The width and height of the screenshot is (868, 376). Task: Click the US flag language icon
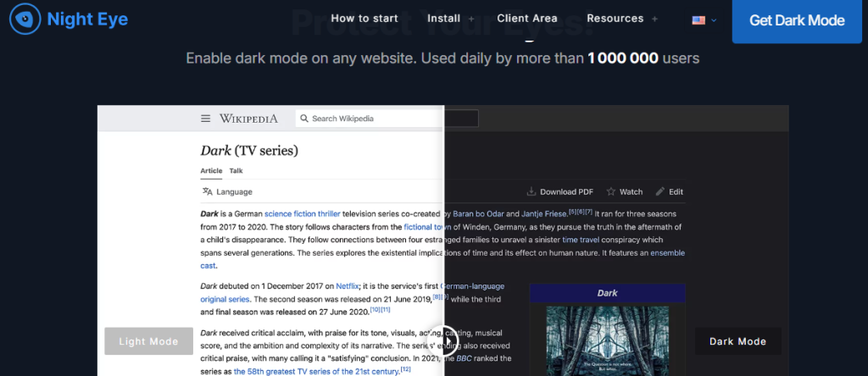(x=698, y=20)
